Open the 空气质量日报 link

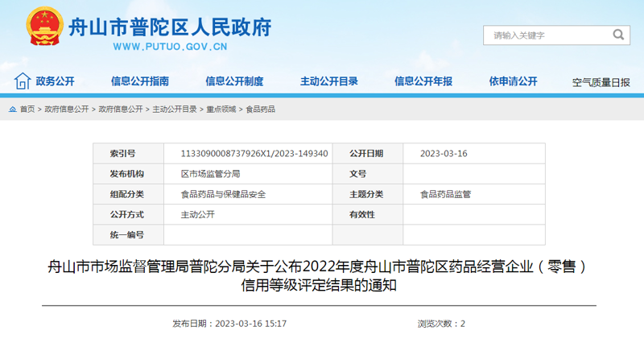601,83
